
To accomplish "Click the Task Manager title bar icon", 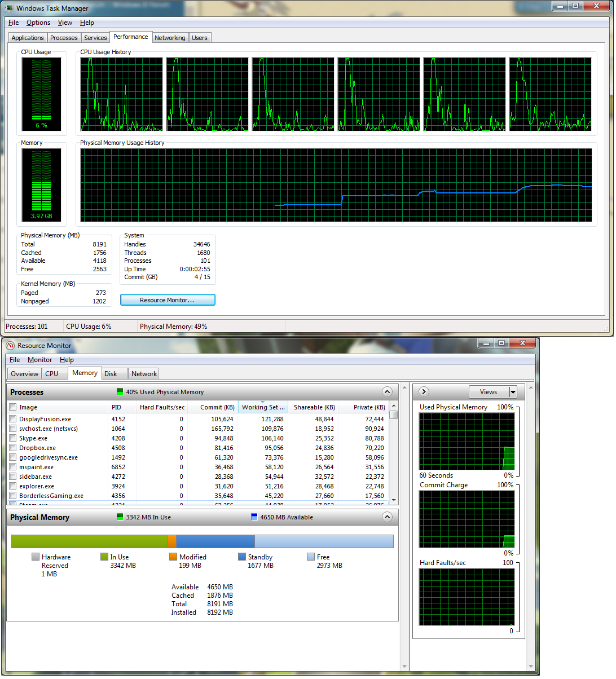I will (x=9, y=8).
